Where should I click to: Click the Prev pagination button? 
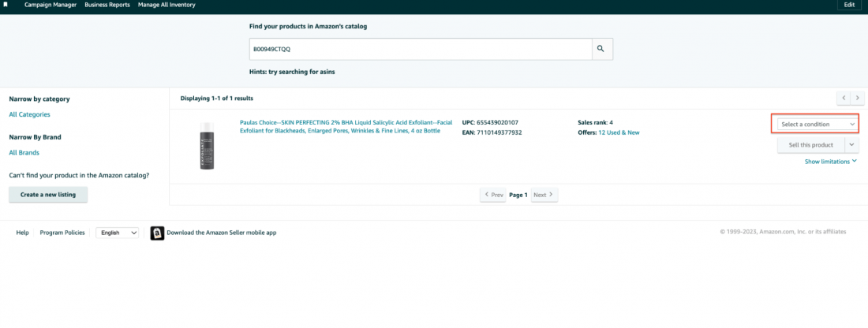tap(493, 195)
